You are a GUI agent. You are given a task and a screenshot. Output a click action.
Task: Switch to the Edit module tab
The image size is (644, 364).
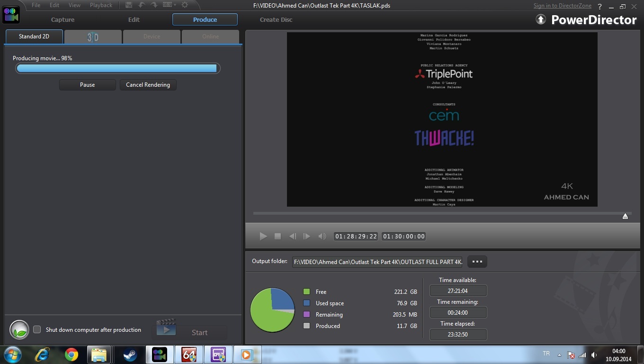click(134, 19)
